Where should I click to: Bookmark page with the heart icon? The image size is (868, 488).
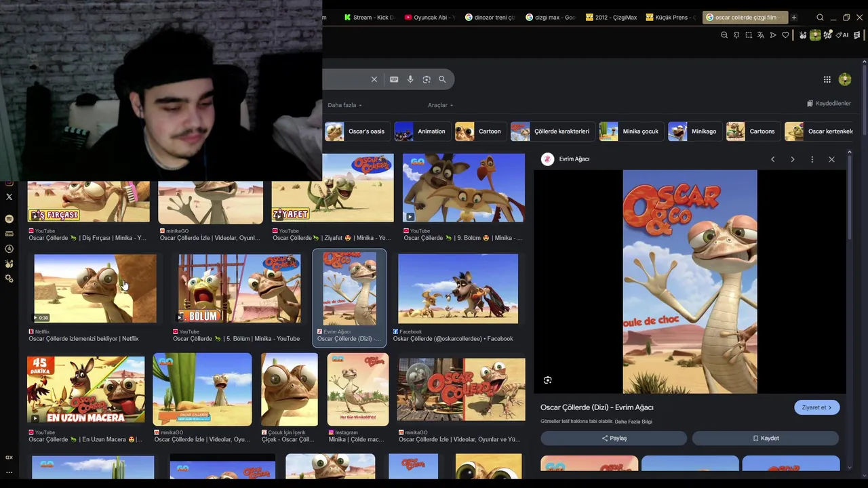(x=785, y=35)
